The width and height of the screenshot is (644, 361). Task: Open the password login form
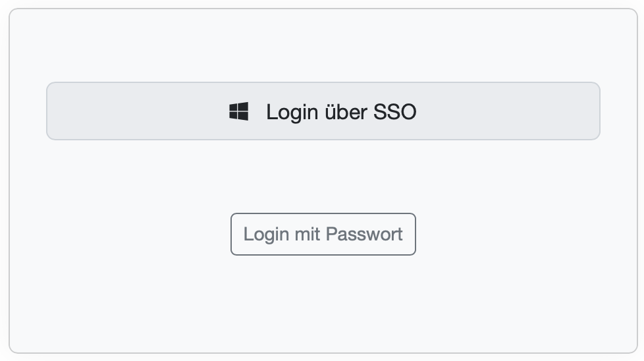pyautogui.click(x=323, y=234)
